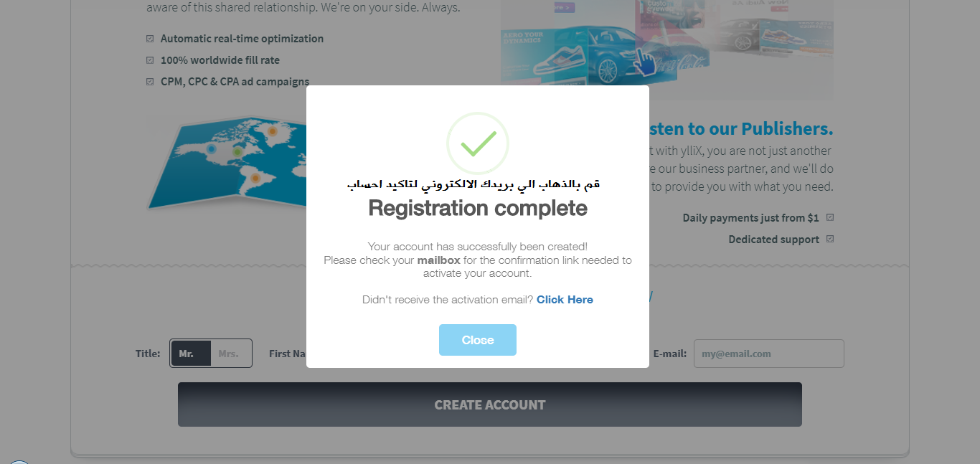Click the Title label
Screen dimensions: 980x464
coord(148,354)
